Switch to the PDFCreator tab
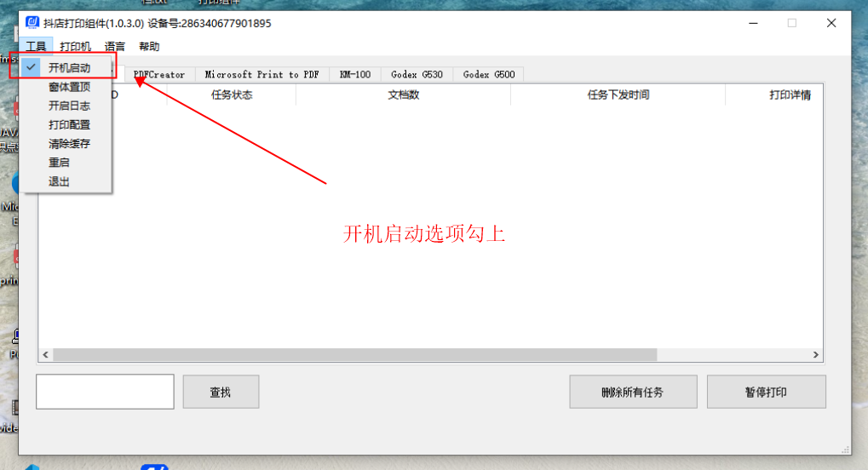The width and height of the screenshot is (868, 470). point(159,75)
